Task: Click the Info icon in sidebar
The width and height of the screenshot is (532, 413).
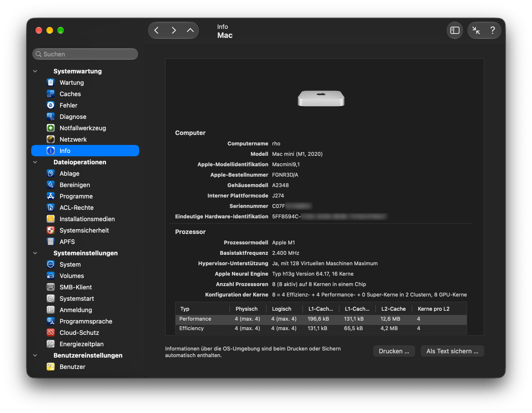Action: pyautogui.click(x=51, y=151)
